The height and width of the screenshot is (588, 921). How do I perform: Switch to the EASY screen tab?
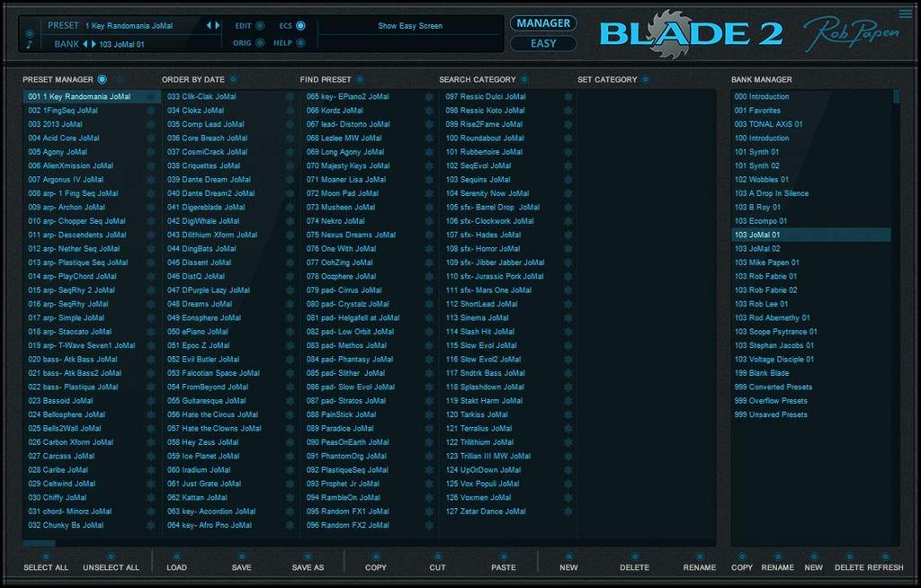[543, 43]
